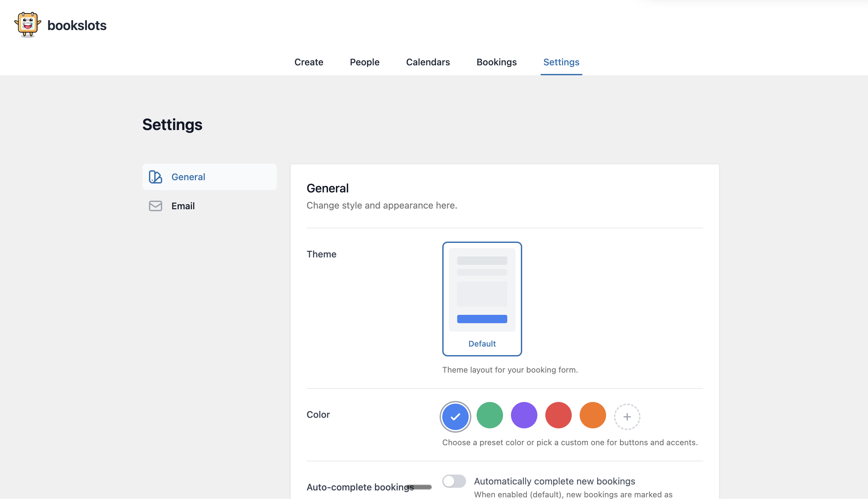The image size is (868, 499).
Task: Add a custom color with plus icon
Action: click(x=627, y=417)
